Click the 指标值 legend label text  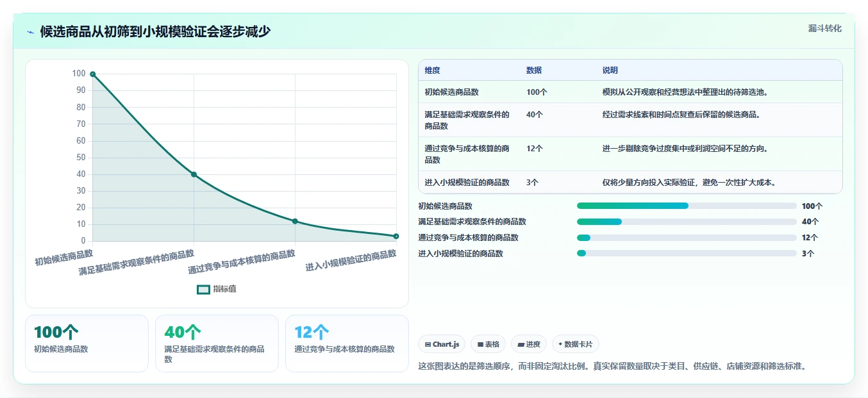(x=224, y=289)
